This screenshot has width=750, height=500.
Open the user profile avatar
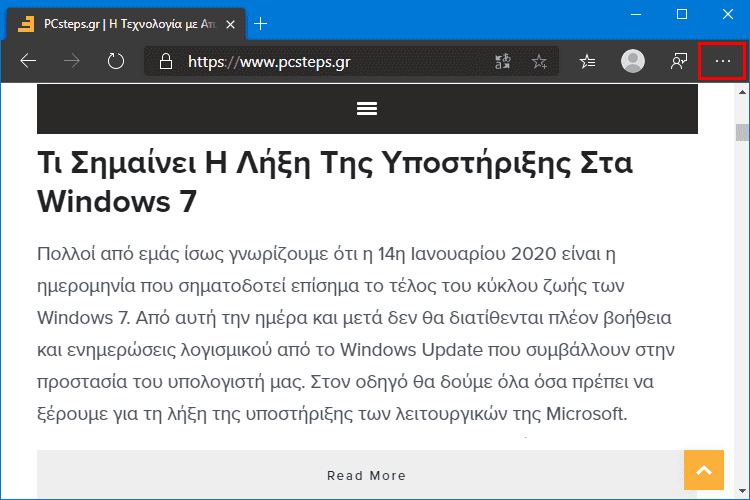pyautogui.click(x=632, y=61)
